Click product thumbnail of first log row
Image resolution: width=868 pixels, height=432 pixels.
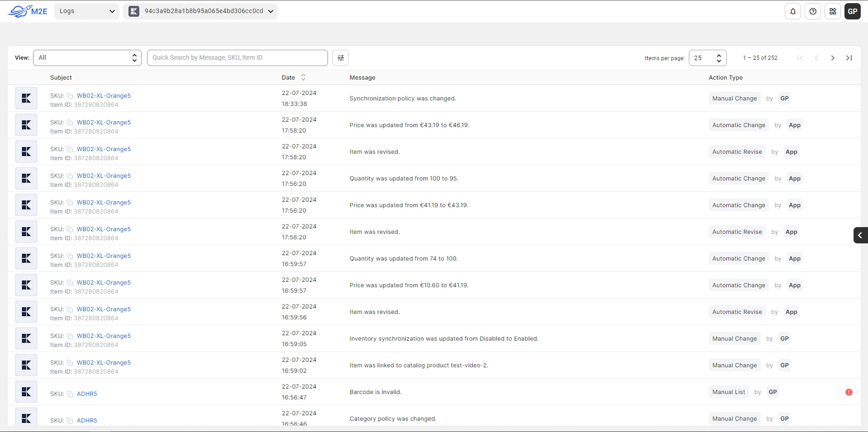26,98
